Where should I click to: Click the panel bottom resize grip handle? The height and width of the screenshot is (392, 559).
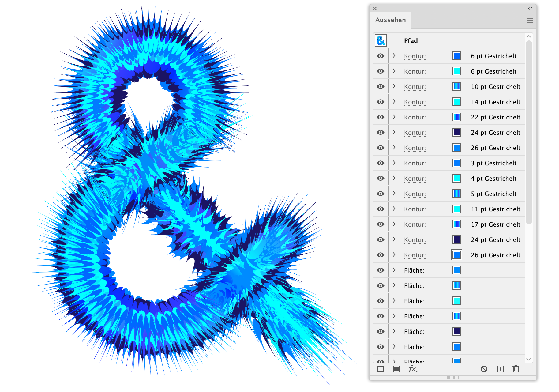(x=453, y=377)
